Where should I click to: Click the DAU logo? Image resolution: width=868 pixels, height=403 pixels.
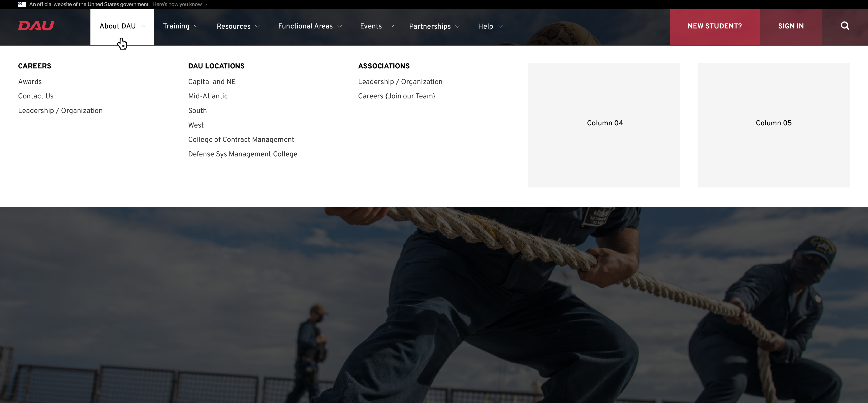pyautogui.click(x=36, y=26)
